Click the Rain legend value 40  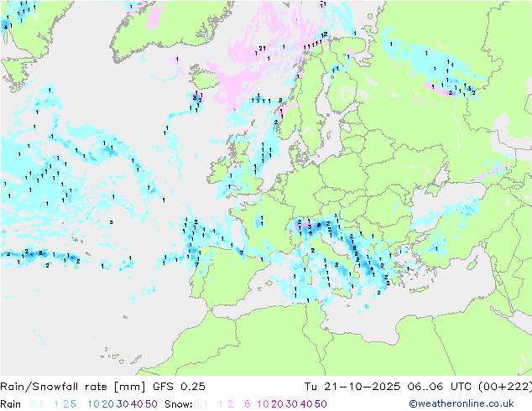[x=137, y=404]
